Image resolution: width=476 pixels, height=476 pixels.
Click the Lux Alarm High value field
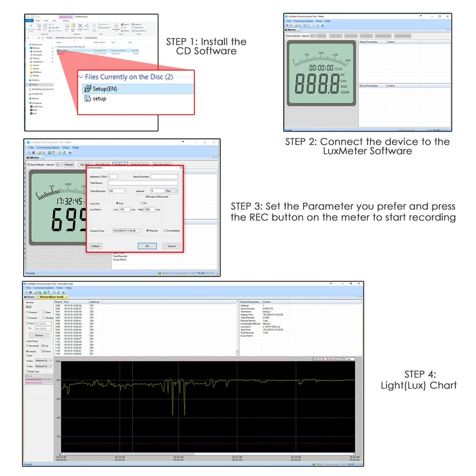[149, 210]
